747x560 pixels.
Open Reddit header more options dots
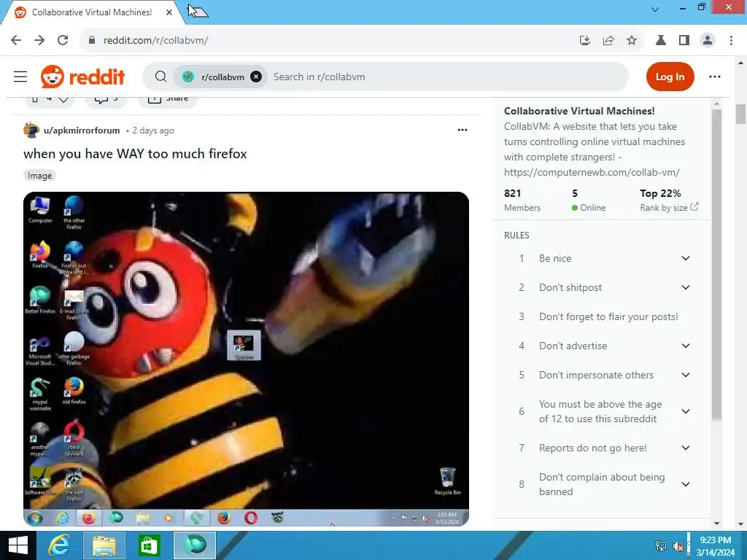coord(715,77)
